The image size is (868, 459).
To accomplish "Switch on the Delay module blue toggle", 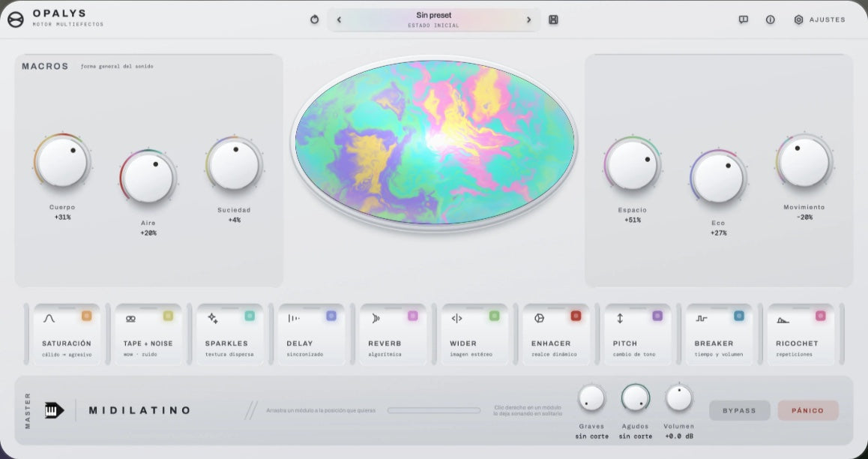I will tap(331, 316).
